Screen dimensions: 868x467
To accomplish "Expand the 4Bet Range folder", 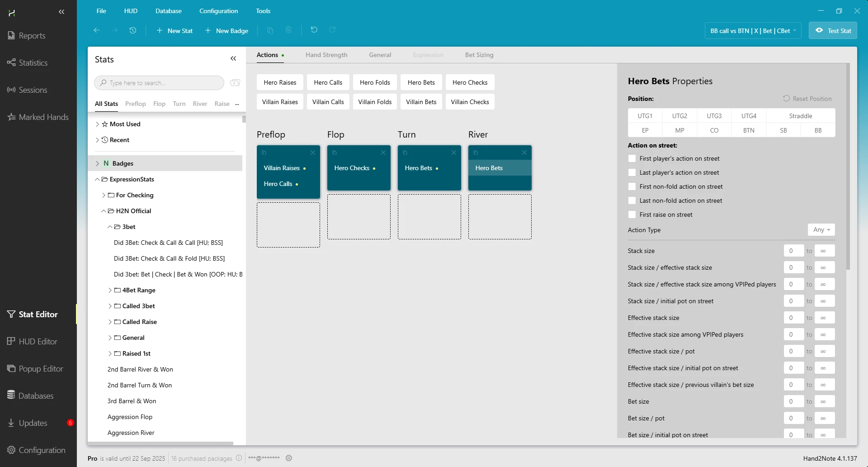I will click(x=110, y=290).
